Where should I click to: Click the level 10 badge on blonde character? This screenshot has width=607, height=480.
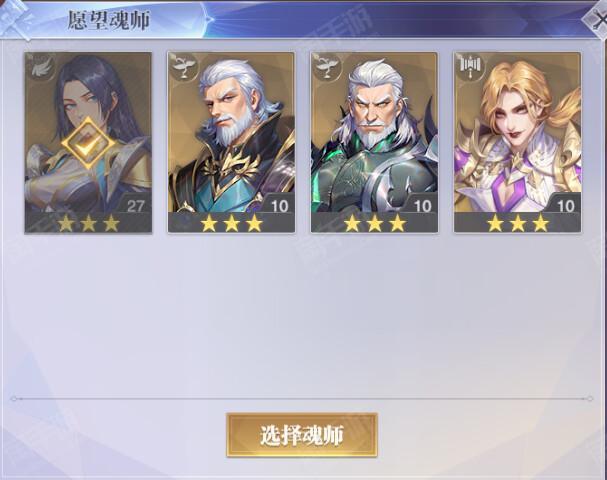click(565, 206)
